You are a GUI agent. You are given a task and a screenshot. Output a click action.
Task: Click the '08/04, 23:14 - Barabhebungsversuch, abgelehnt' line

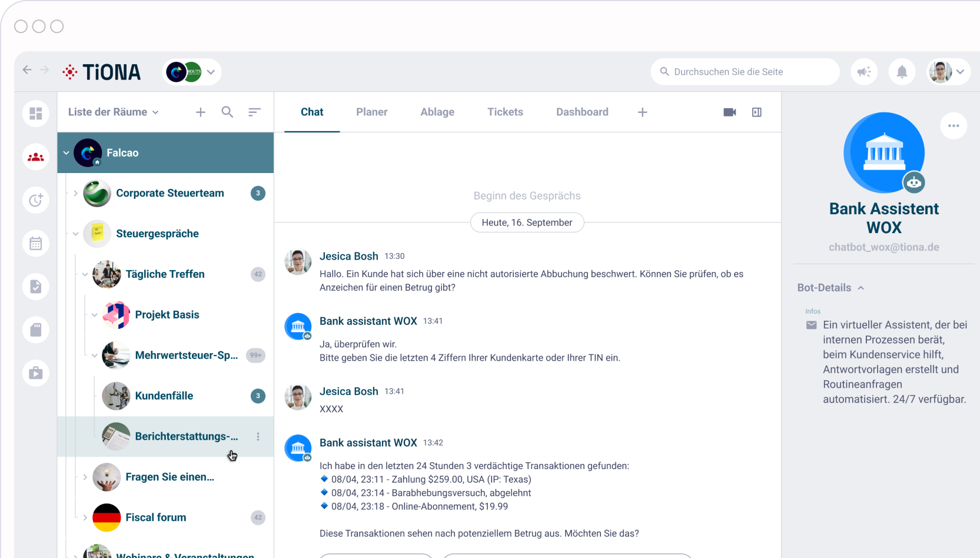[x=426, y=493]
